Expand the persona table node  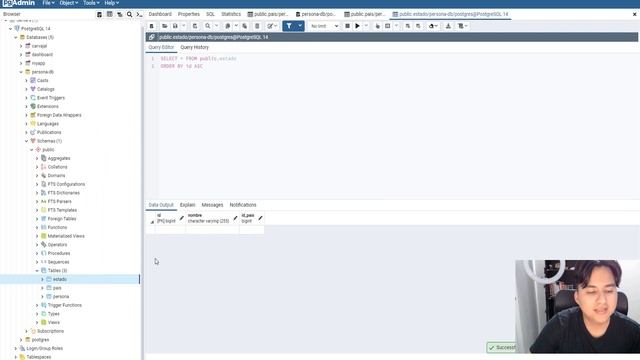tap(42, 296)
